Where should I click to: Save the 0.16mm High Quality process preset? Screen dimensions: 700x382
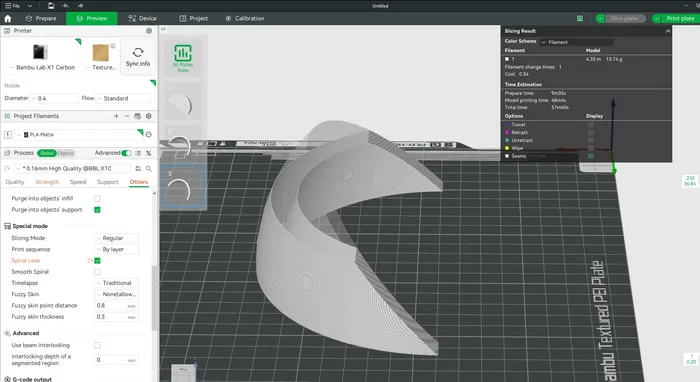[x=138, y=169]
